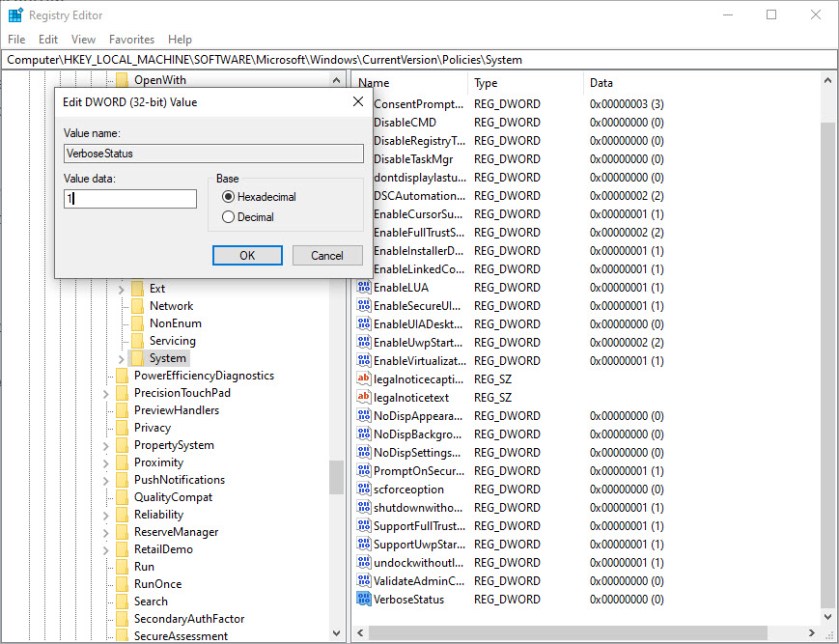Click the Registry Editor title bar icon
This screenshot has width=839, height=644.
click(x=15, y=15)
